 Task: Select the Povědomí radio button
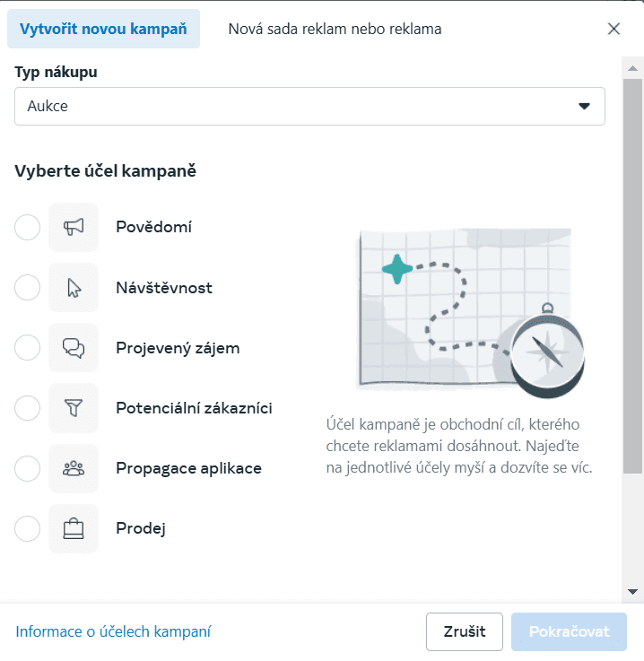[28, 228]
